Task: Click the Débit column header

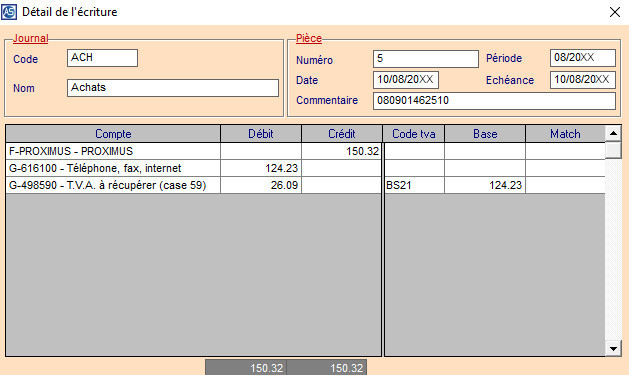Action: click(x=261, y=134)
